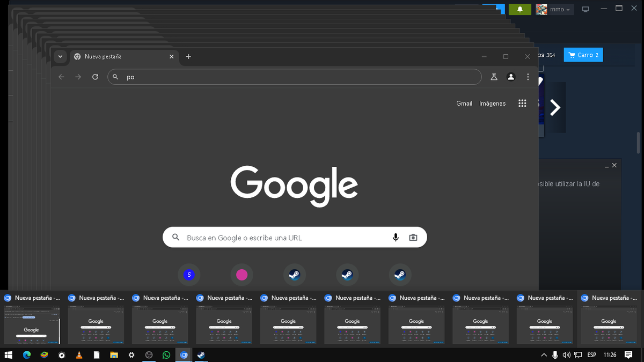
Task: Dismiss the Steam message panel with X
Action: click(x=614, y=165)
